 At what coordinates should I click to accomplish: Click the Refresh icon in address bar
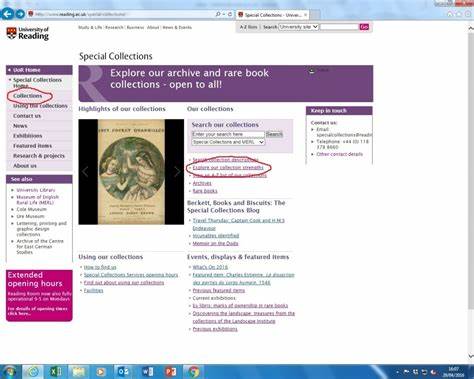(230, 14)
